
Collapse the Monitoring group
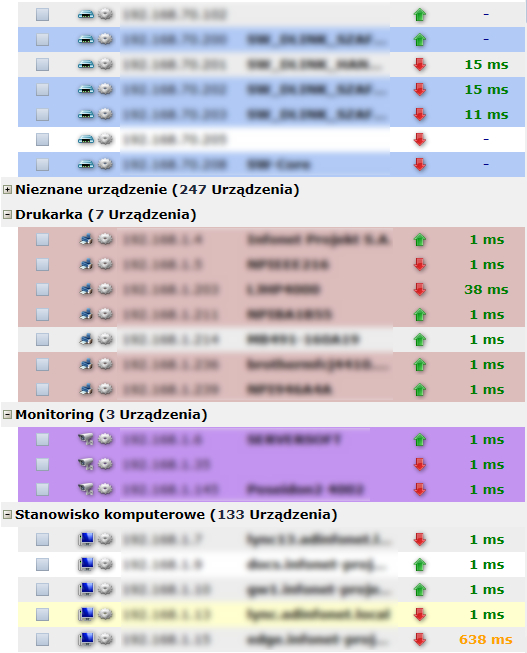pyautogui.click(x=7, y=414)
